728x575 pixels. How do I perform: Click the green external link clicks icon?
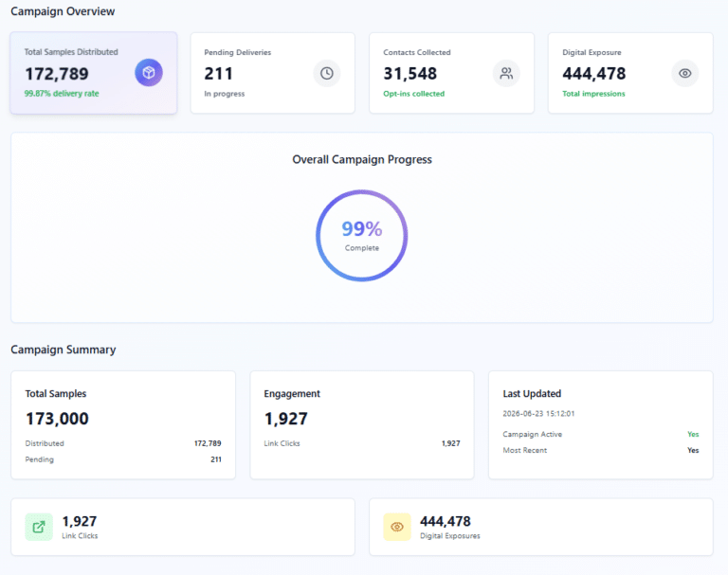39,527
